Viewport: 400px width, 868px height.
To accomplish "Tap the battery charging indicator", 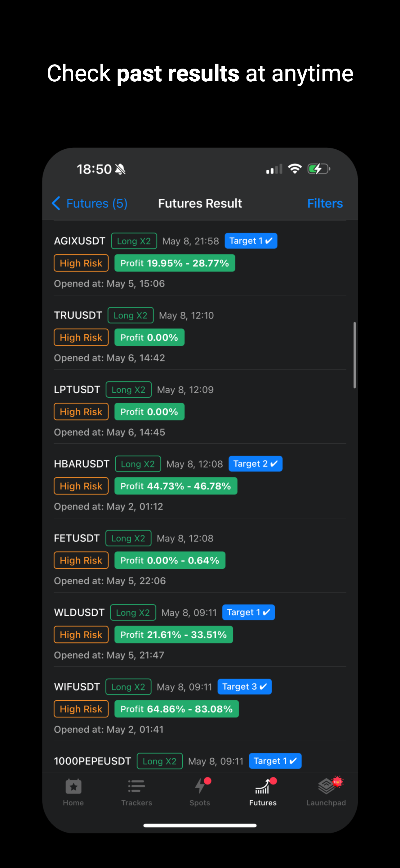I will tap(318, 169).
